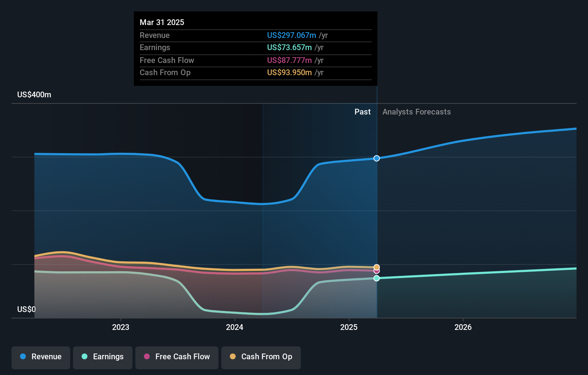Click the blue Revenue data point marker
The image size is (588, 375).
pyautogui.click(x=377, y=158)
